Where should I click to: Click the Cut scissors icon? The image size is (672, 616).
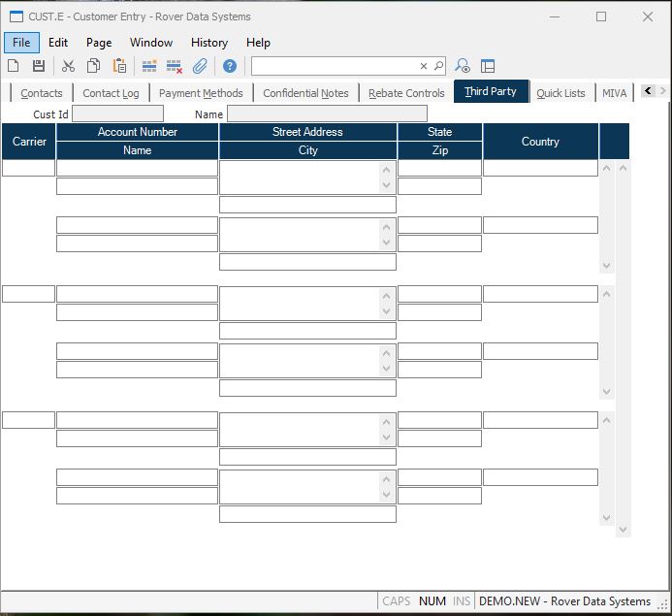pos(68,66)
